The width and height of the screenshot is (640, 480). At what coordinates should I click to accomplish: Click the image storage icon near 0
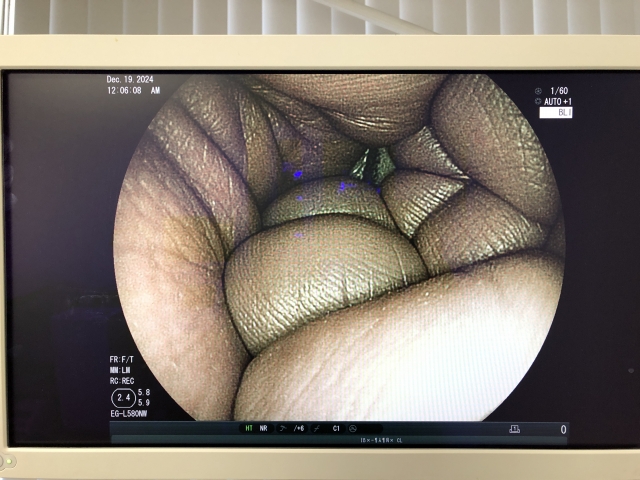click(515, 429)
